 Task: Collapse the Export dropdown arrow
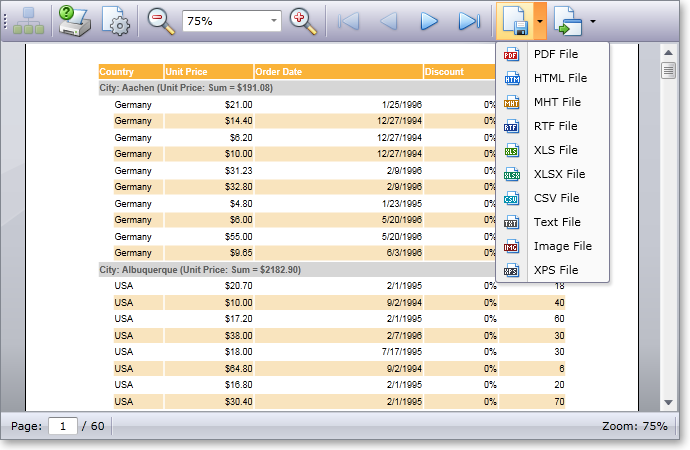[x=540, y=20]
